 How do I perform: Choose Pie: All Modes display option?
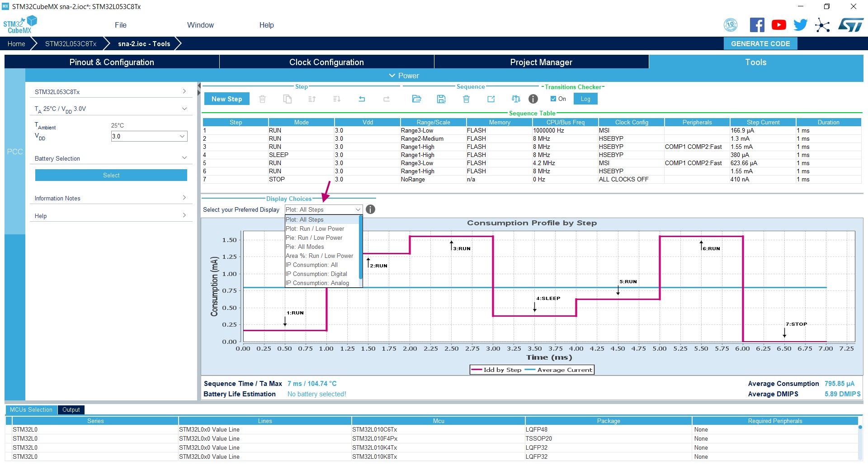pos(322,247)
